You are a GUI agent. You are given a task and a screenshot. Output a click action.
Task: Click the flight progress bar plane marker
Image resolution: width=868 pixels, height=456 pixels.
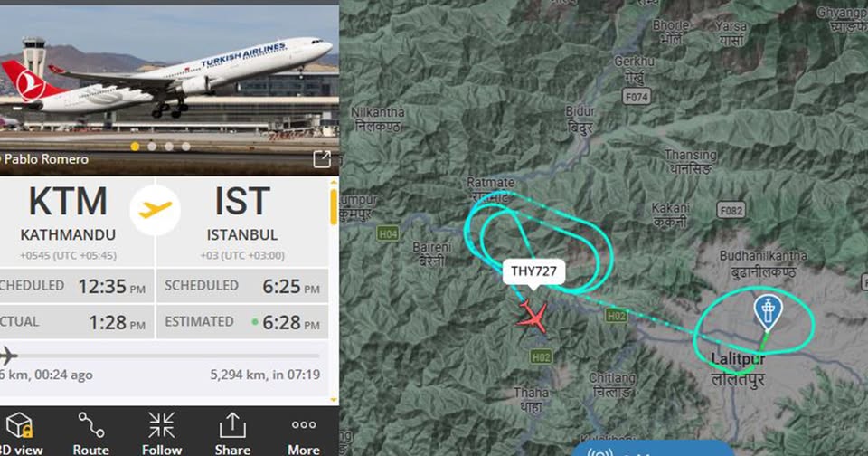(x=8, y=356)
